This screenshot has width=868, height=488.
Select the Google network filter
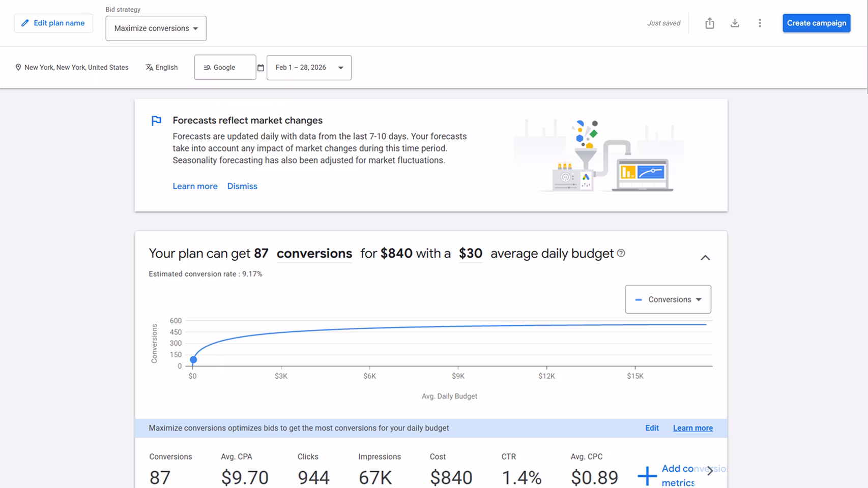(x=224, y=67)
